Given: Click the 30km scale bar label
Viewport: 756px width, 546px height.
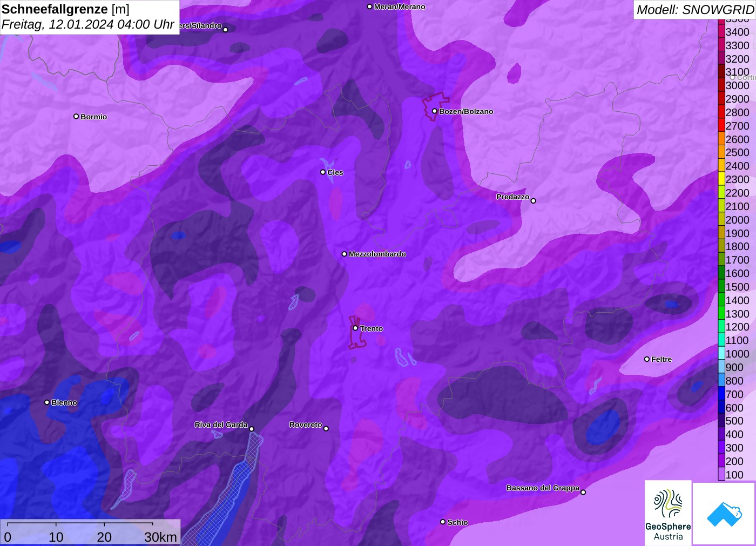Looking at the screenshot, I should click(x=160, y=537).
